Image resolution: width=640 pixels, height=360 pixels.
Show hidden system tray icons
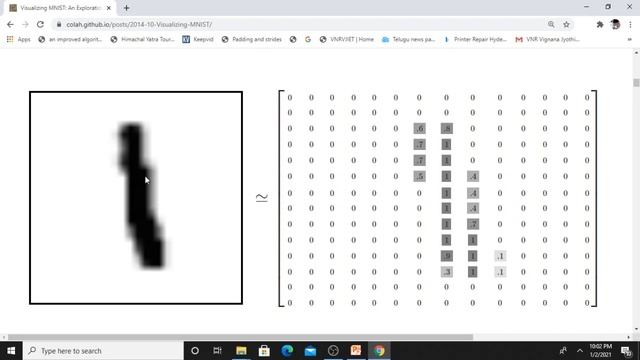(580, 351)
